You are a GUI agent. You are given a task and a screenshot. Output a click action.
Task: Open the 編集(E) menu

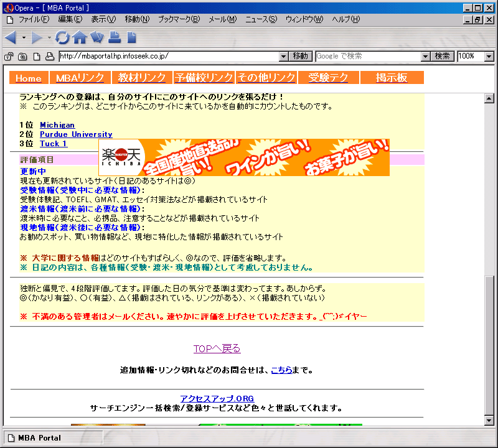coord(70,20)
